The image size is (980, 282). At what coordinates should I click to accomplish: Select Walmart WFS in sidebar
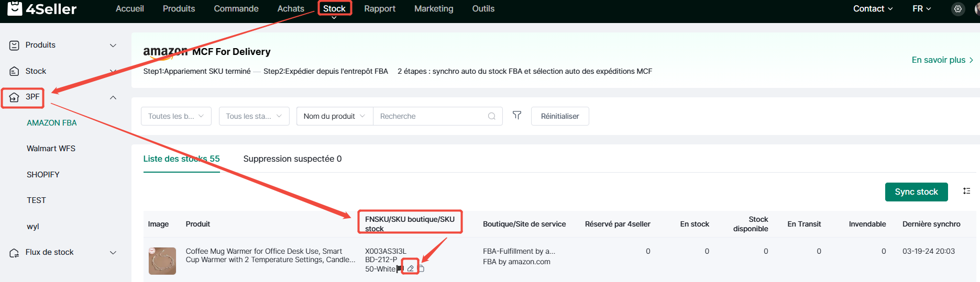(51, 149)
